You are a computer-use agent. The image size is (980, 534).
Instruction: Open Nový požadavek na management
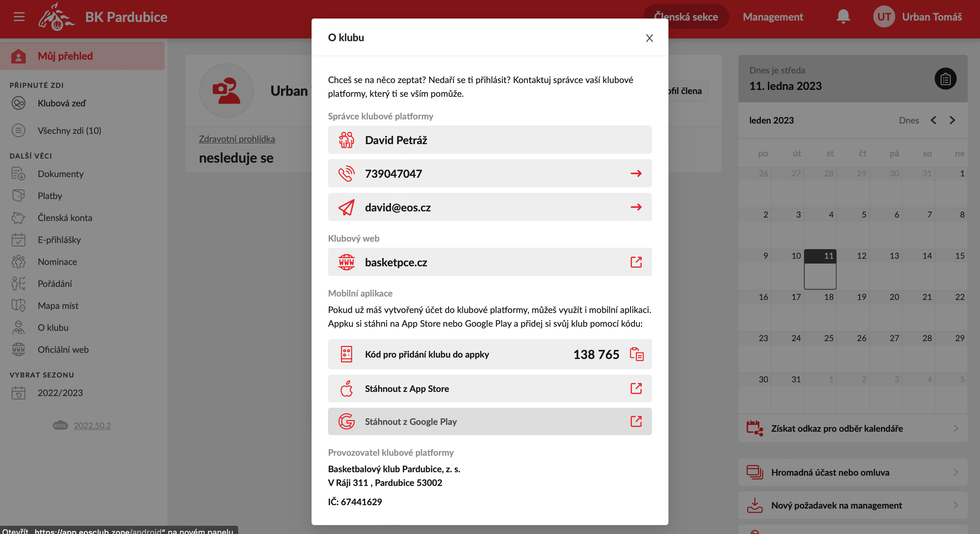(x=853, y=506)
